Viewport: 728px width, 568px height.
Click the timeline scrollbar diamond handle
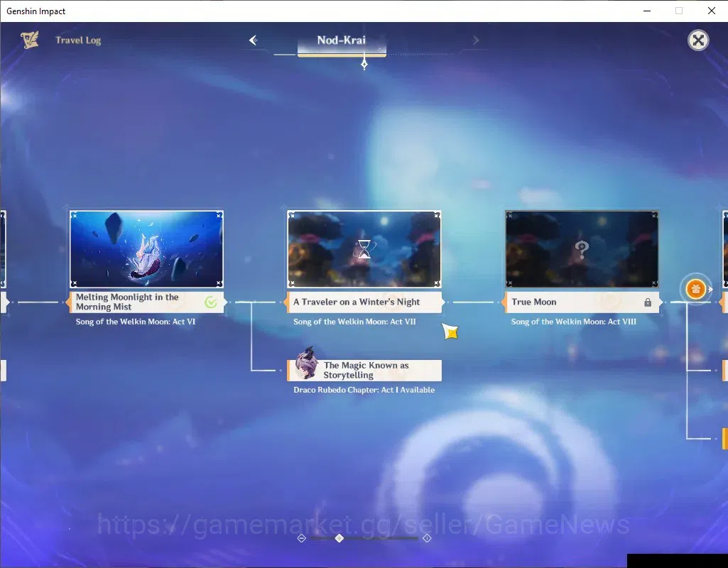click(x=339, y=538)
